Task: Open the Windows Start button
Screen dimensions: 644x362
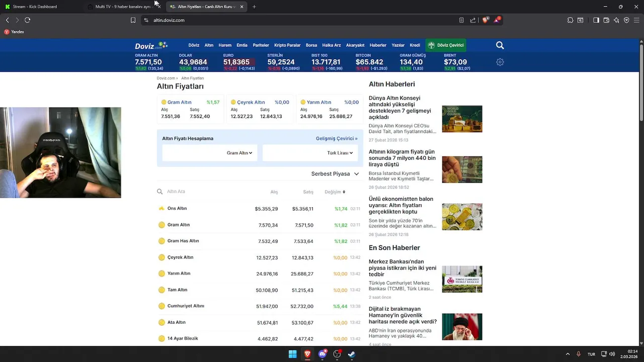Action: click(292, 354)
